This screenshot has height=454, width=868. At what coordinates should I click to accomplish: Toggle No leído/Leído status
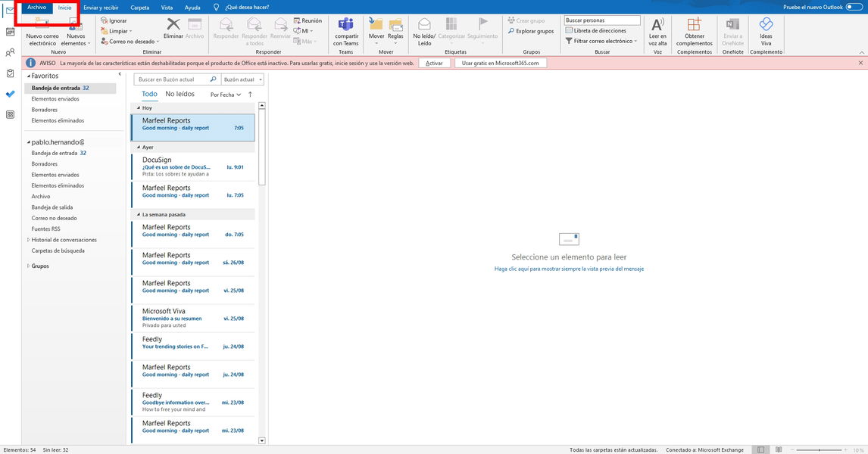[x=425, y=32]
